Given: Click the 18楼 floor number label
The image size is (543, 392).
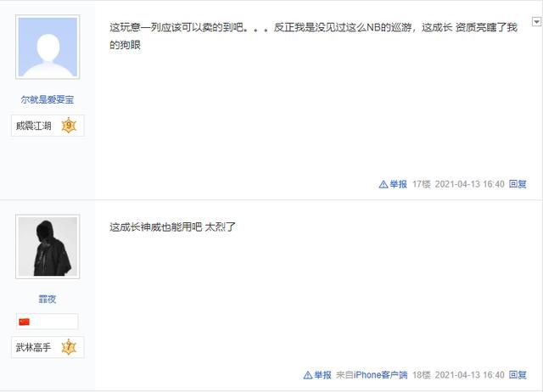Looking at the screenshot, I should click(x=422, y=375).
